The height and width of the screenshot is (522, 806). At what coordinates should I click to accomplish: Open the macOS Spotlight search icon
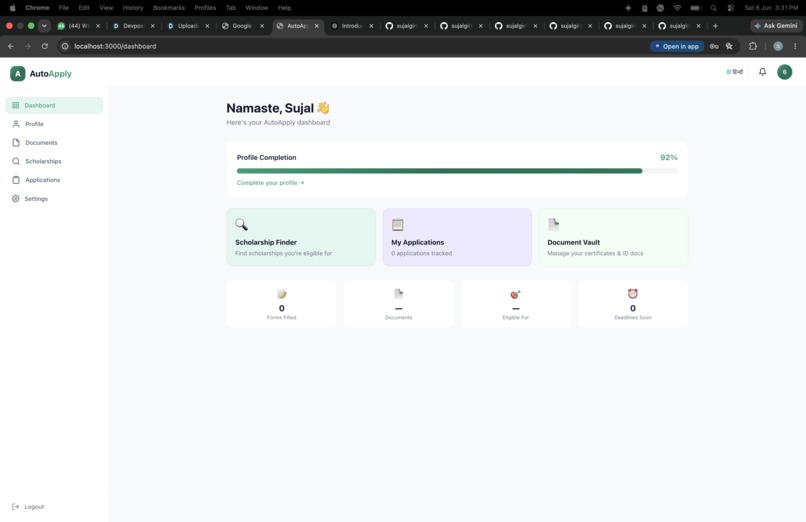(x=713, y=8)
